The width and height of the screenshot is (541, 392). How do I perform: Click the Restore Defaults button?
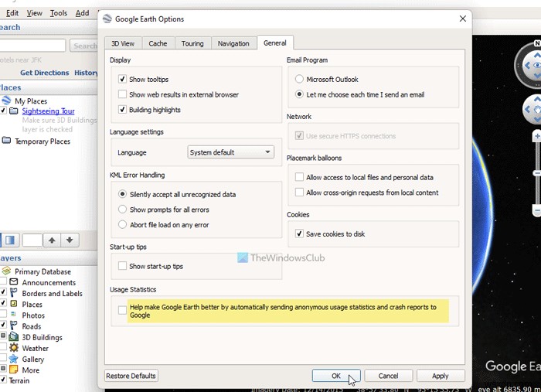(131, 376)
